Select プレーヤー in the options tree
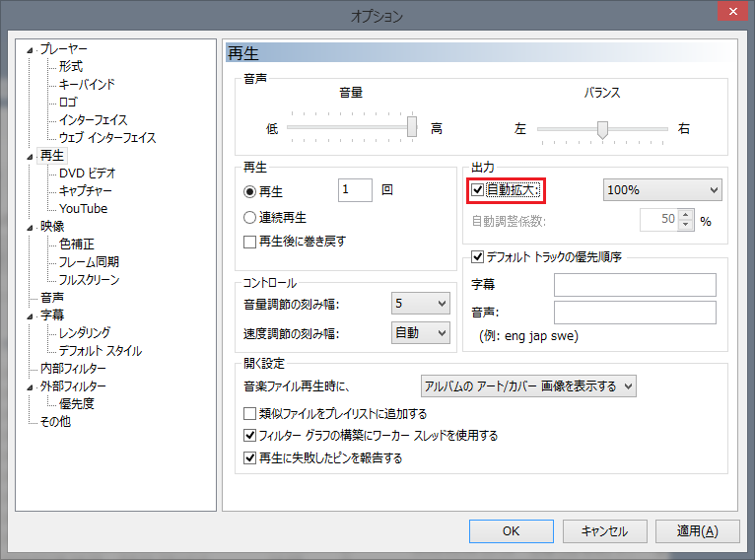The height and width of the screenshot is (560, 755). click(63, 48)
